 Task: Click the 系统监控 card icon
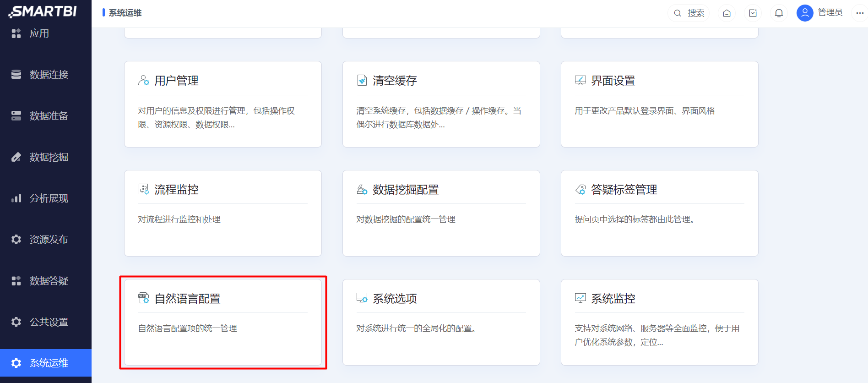point(580,298)
